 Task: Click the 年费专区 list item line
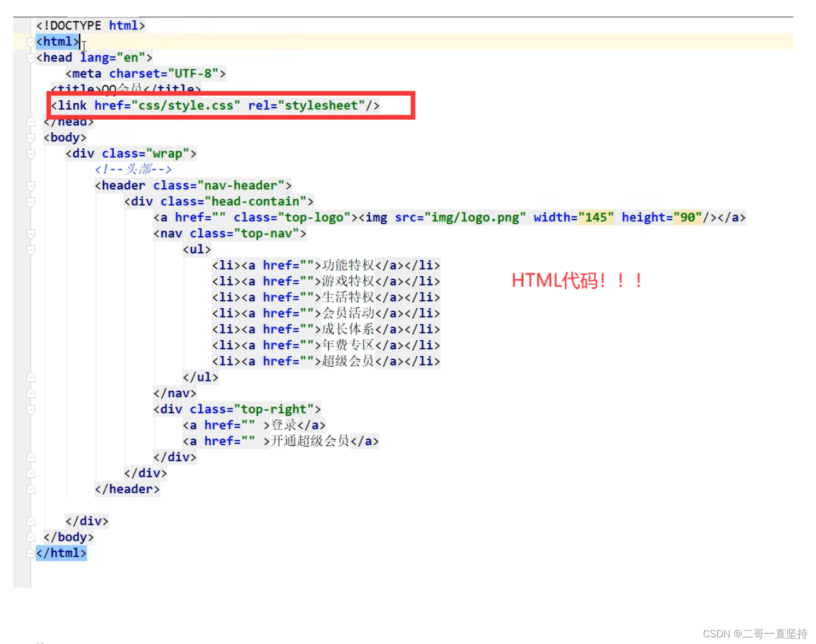click(x=326, y=345)
